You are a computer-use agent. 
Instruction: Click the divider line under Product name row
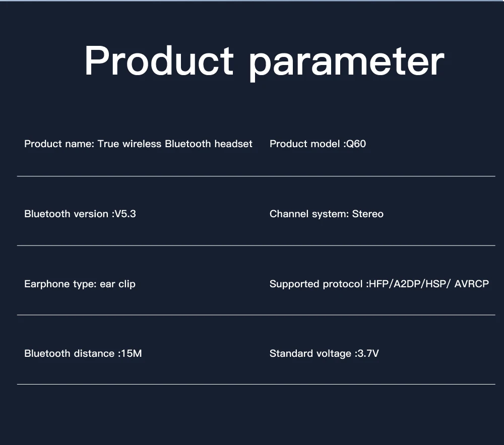[256, 176]
